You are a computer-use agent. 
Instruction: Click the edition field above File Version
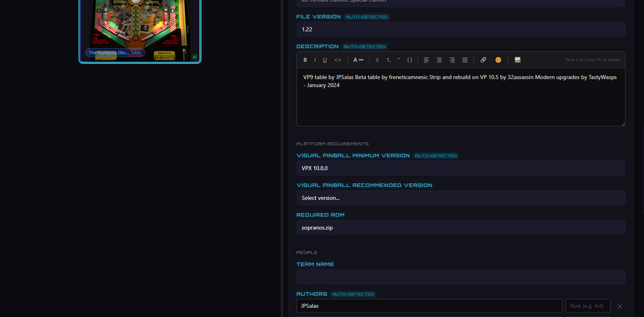(461, 2)
